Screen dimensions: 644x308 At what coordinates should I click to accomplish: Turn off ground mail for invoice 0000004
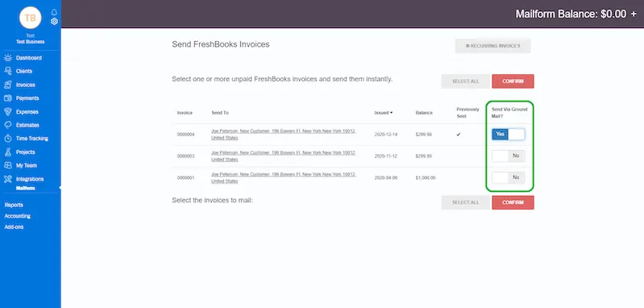[508, 135]
